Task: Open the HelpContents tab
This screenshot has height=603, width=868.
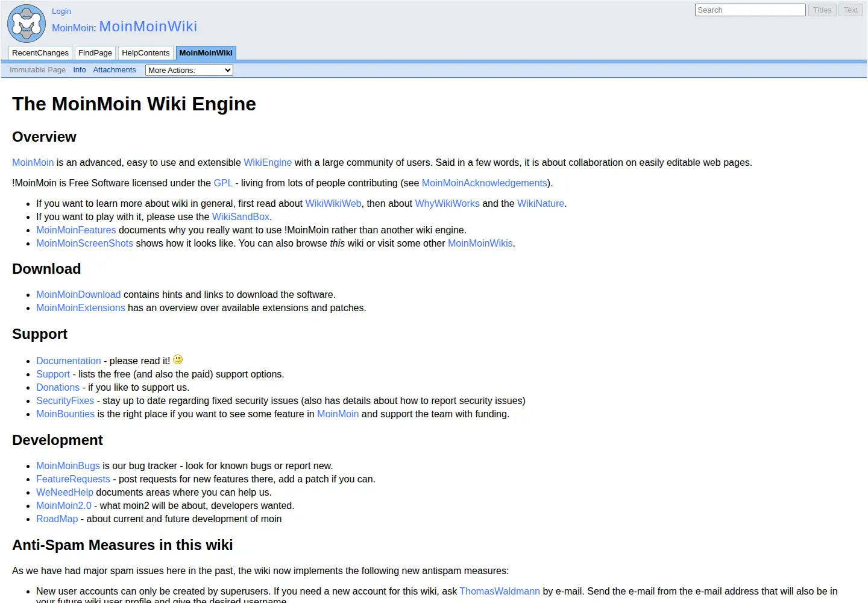Action: tap(146, 53)
